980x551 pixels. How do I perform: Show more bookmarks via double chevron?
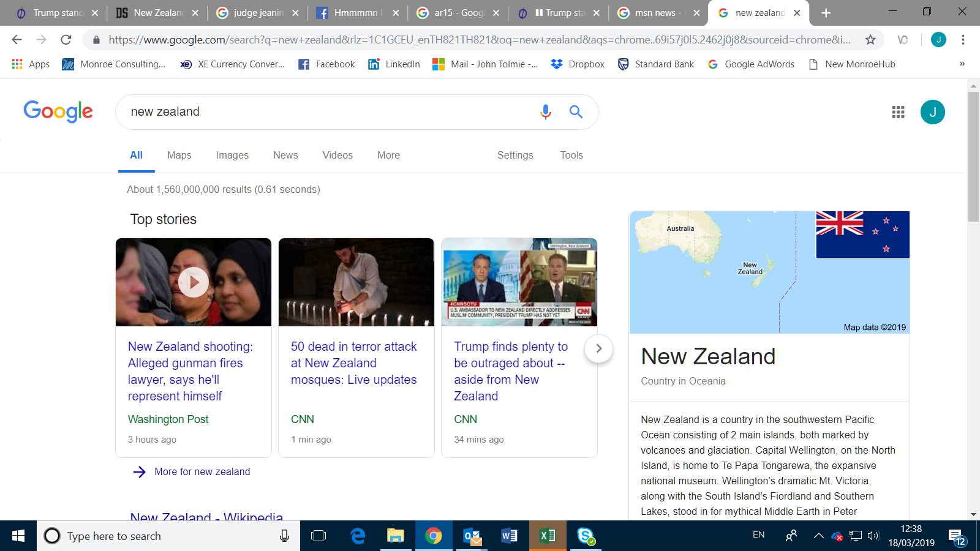[x=962, y=64]
